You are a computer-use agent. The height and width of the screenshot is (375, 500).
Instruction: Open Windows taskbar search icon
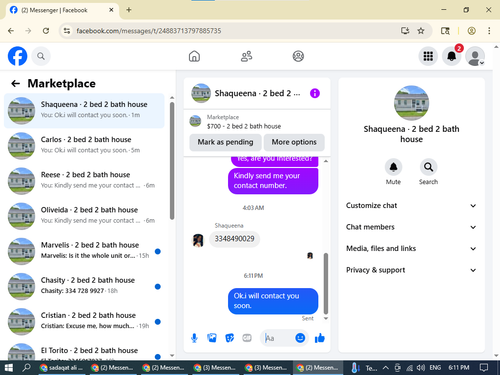coord(26,368)
